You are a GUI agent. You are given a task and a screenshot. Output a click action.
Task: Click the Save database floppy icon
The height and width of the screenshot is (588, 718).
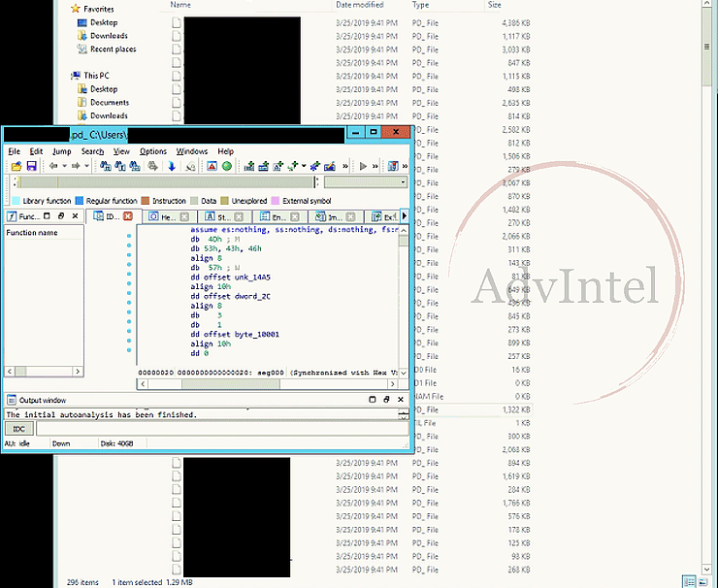(x=31, y=166)
